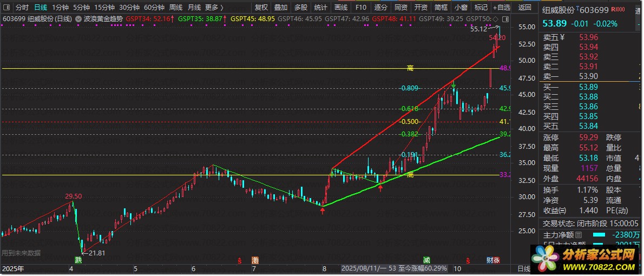This screenshot has height=276, width=644.
Task: Click the red buy arrow near August low
Action: tap(323, 211)
